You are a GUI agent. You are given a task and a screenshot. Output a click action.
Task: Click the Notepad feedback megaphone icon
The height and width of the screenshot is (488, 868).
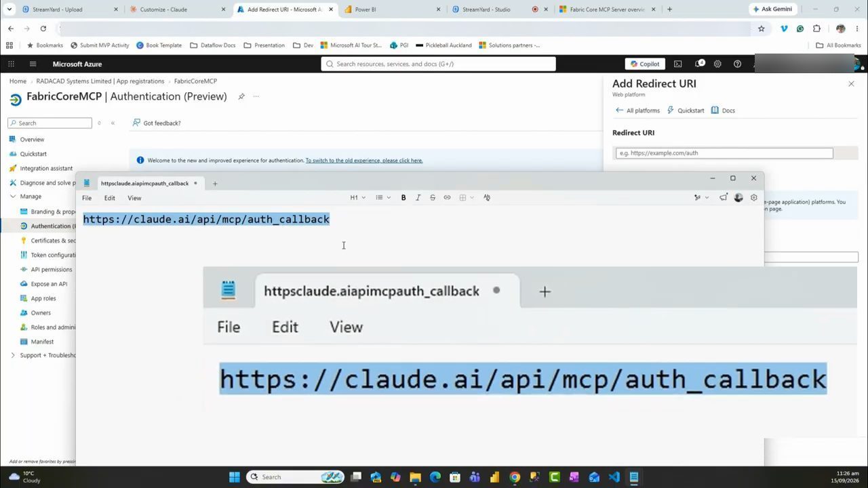pos(724,197)
